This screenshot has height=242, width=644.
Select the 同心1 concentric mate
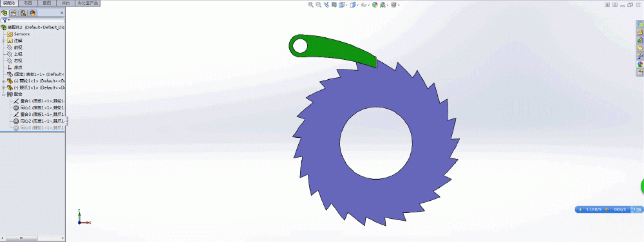[39, 107]
